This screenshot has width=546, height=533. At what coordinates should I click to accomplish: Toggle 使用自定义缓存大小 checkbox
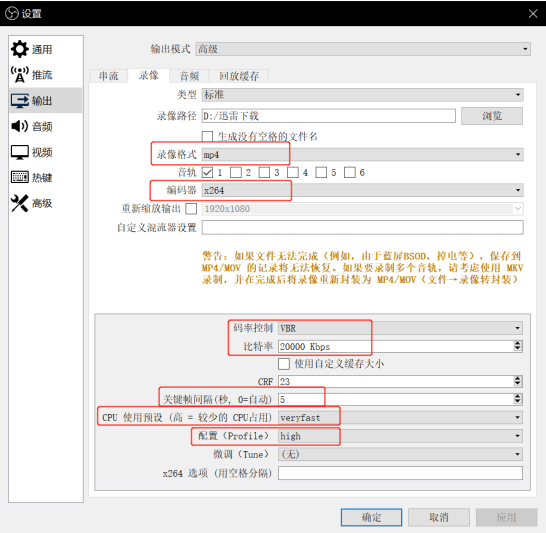(x=284, y=364)
